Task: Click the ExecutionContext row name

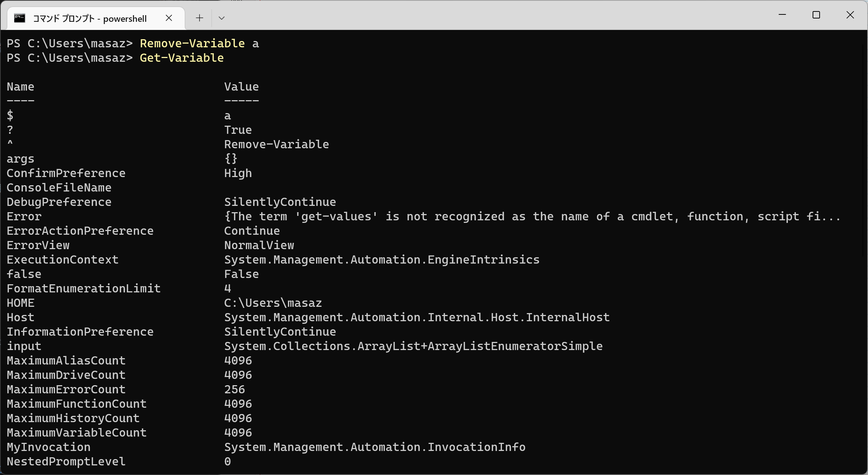Action: (x=62, y=260)
